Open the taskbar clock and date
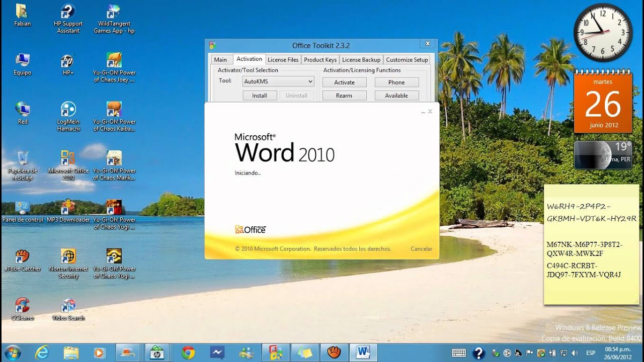Screen dimensions: 644x362 coord(618,353)
